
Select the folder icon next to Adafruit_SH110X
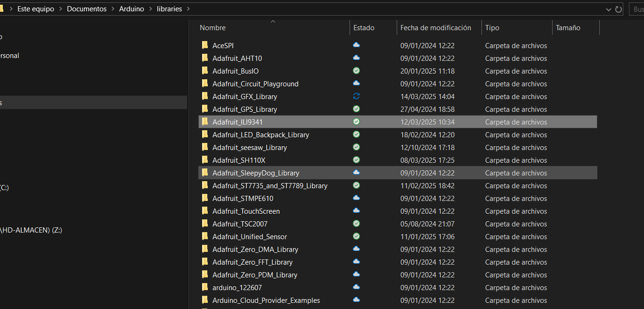(x=205, y=160)
